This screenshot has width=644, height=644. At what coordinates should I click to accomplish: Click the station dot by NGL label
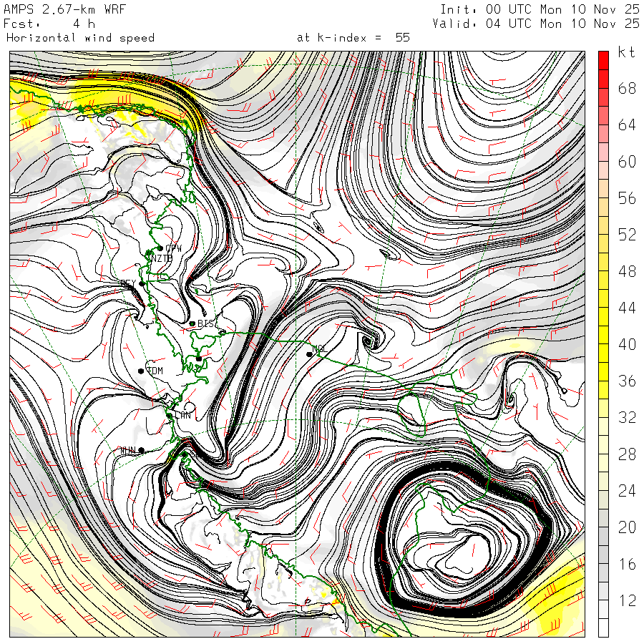309,354
